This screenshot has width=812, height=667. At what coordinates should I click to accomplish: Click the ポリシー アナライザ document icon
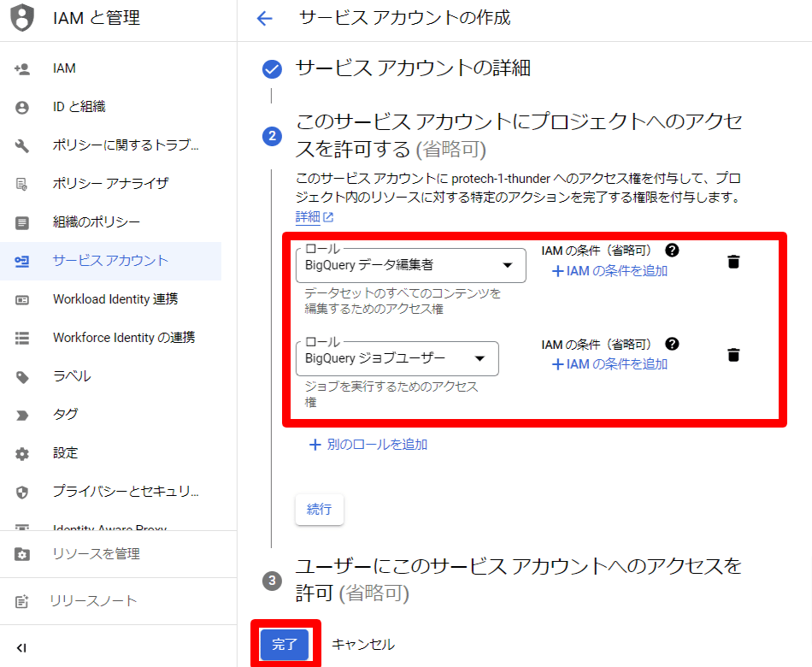coord(21,184)
